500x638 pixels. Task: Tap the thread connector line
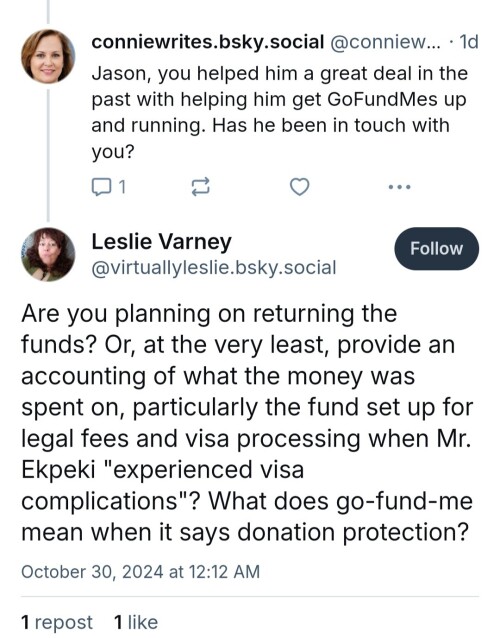click(x=48, y=155)
